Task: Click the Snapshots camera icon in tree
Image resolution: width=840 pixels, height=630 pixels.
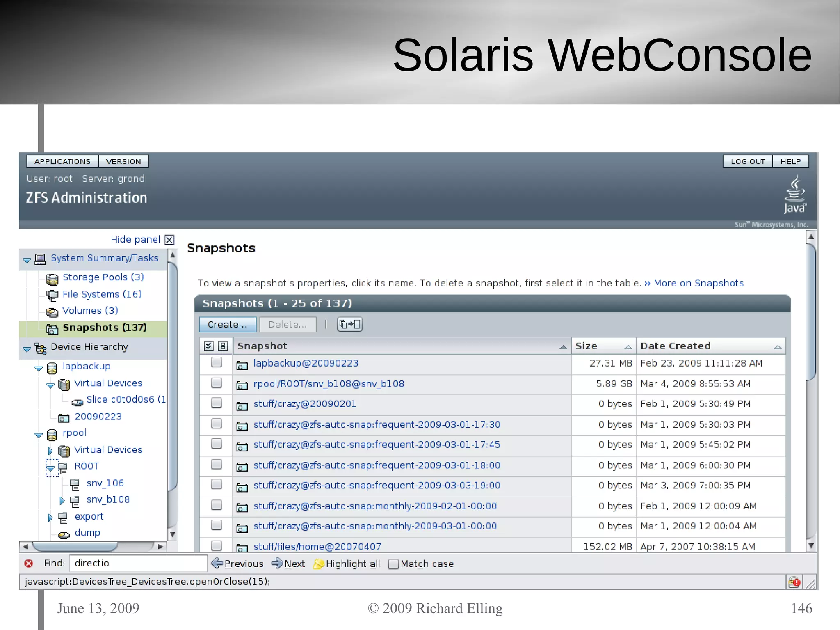Action: point(52,329)
